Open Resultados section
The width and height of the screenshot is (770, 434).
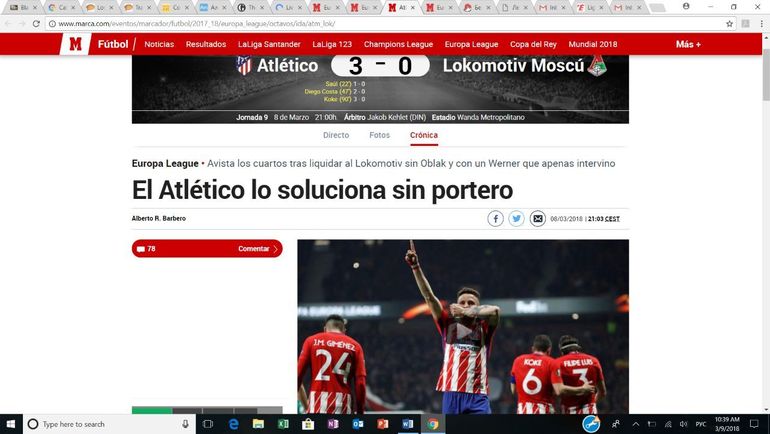[x=206, y=44]
